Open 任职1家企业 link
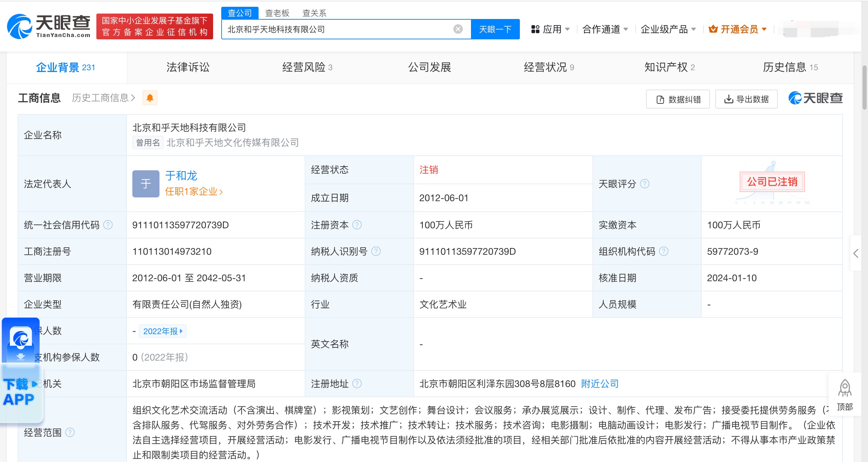This screenshot has height=462, width=868. (x=194, y=192)
